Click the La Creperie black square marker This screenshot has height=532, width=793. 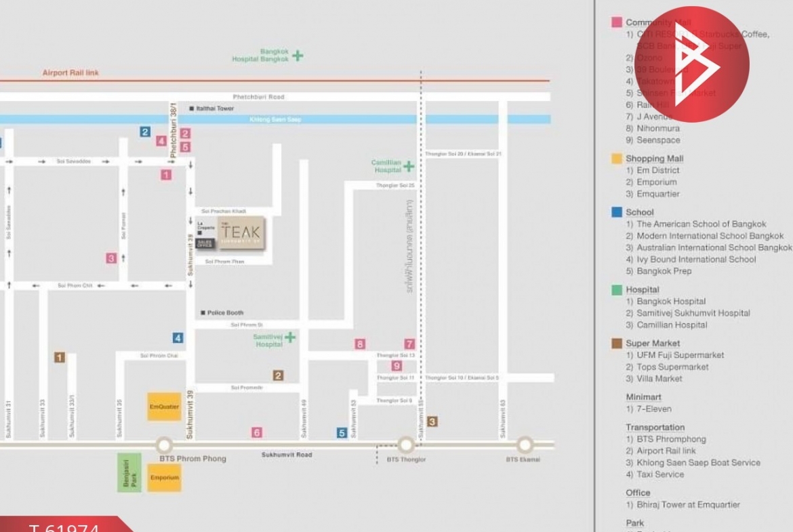[200, 232]
